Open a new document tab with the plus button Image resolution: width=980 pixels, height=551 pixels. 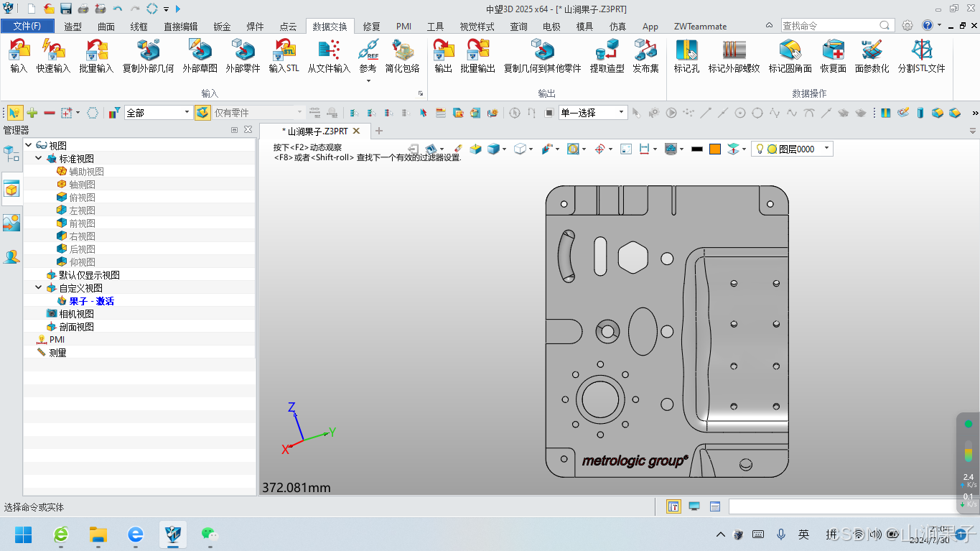(x=379, y=131)
